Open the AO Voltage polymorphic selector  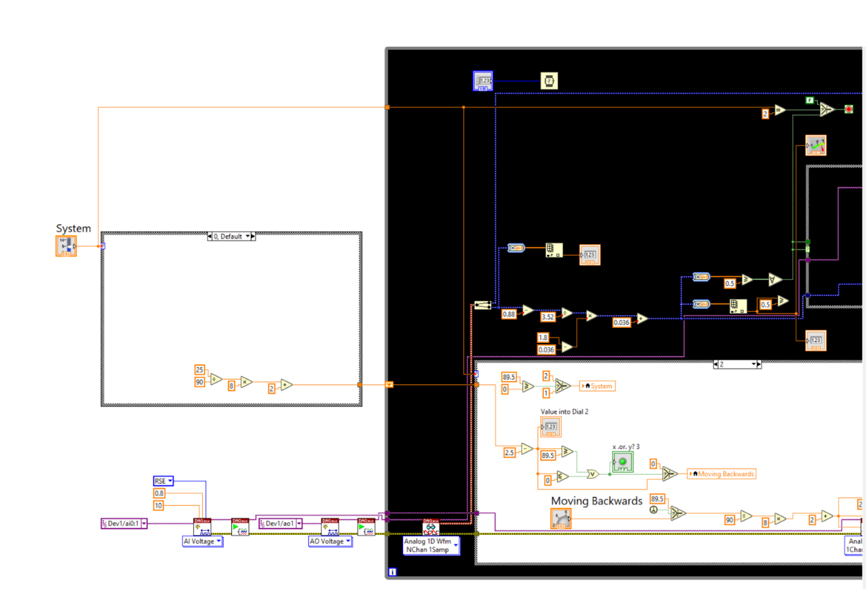331,542
